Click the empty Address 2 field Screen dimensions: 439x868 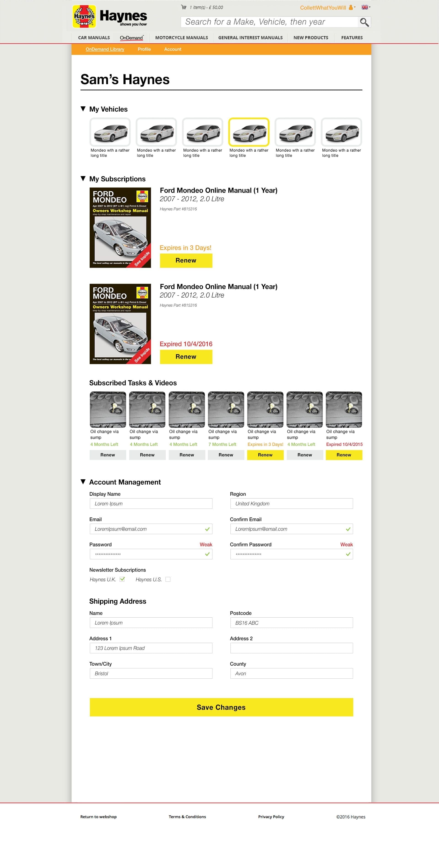coord(292,648)
